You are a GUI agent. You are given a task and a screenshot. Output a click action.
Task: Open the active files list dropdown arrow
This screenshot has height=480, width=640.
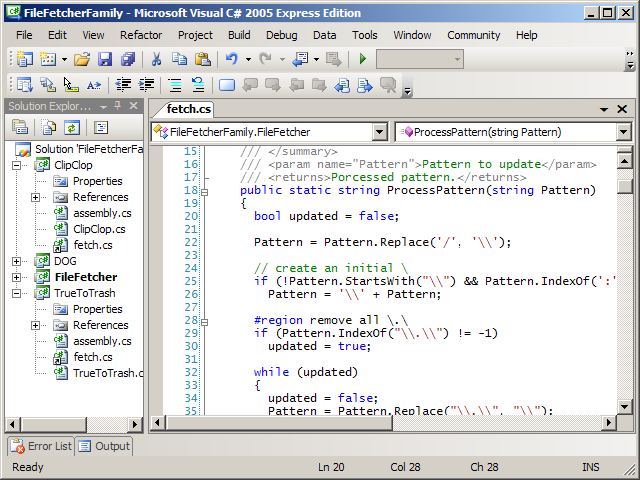(x=604, y=109)
